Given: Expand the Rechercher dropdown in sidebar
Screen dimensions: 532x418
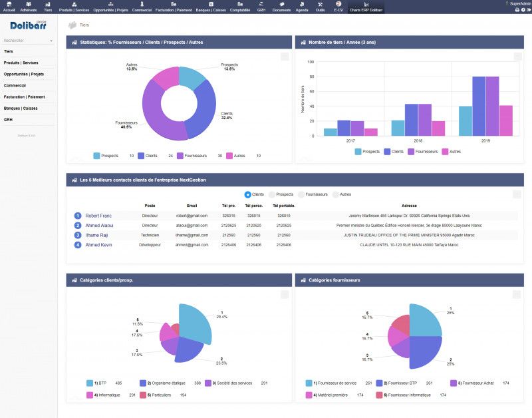Looking at the screenshot, I should point(51,41).
